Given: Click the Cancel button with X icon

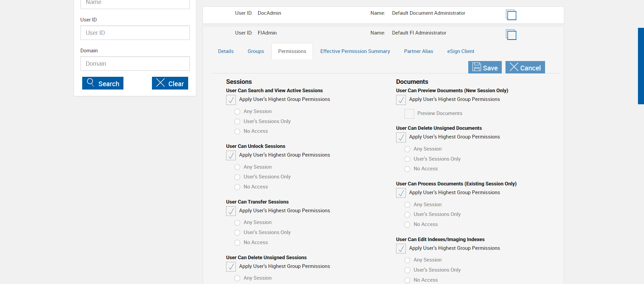Looking at the screenshot, I should point(525,67).
